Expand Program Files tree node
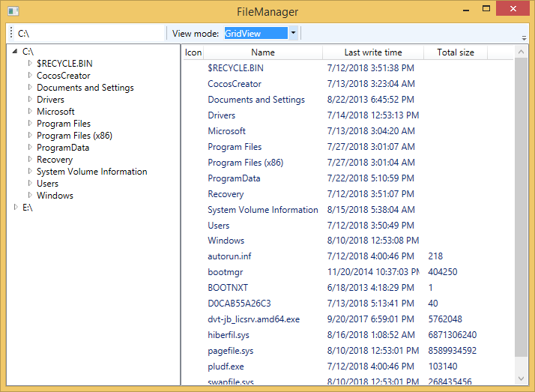Viewport: 535px width, 392px height. tap(30, 123)
